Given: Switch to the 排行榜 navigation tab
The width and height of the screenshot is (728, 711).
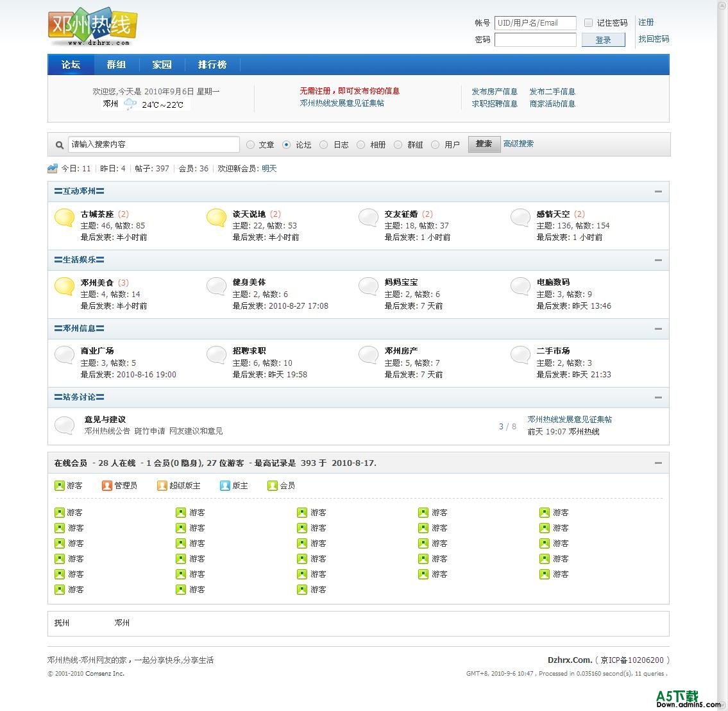Looking at the screenshot, I should click(212, 65).
